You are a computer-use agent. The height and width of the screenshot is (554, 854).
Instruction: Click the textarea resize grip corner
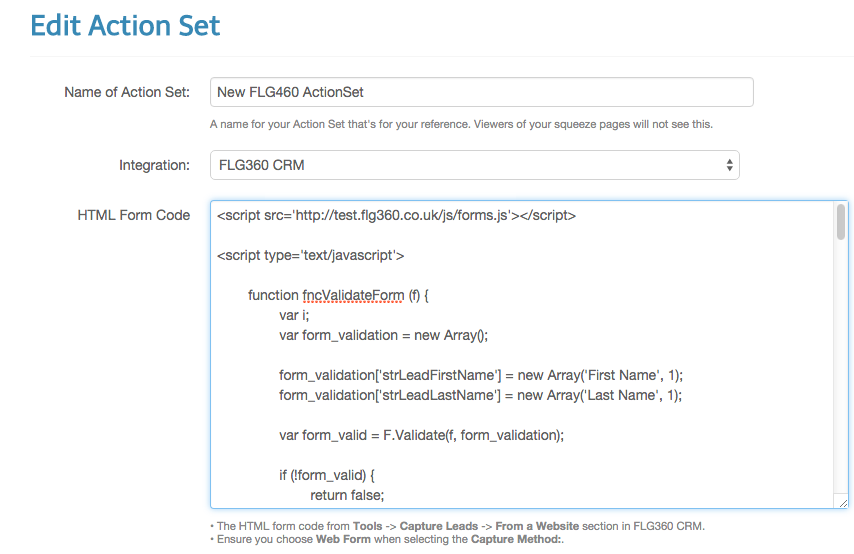(843, 503)
